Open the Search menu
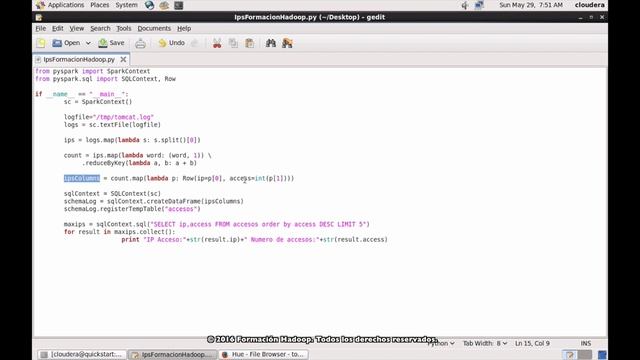Image resolution: width=640 pixels, height=360 pixels. click(x=100, y=28)
